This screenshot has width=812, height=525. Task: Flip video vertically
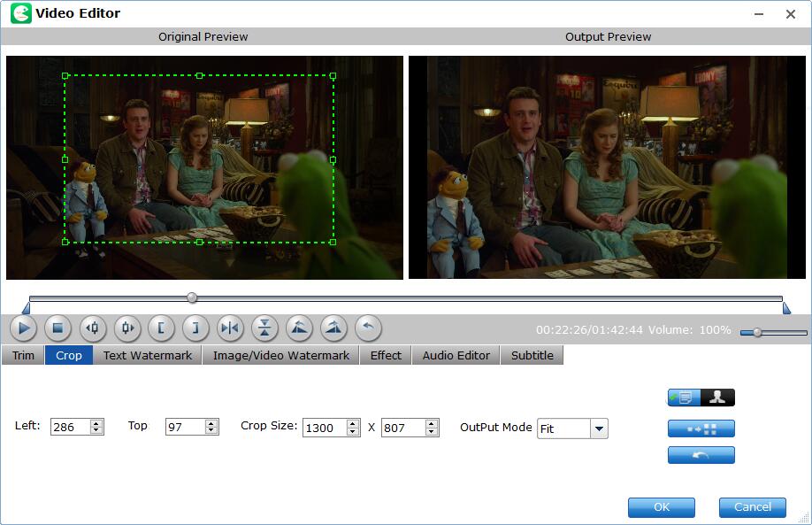click(x=264, y=328)
